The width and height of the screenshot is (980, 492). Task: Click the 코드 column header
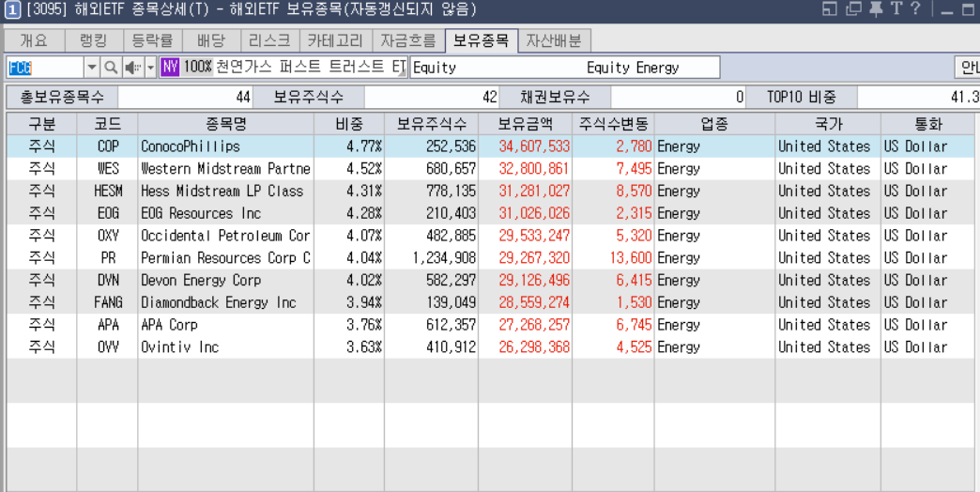(108, 124)
